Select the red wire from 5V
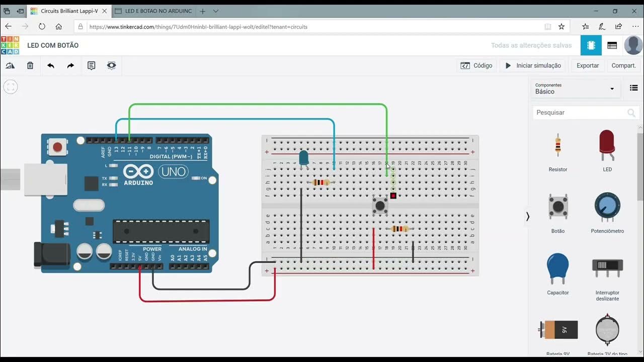The height and width of the screenshot is (362, 644). (x=207, y=300)
